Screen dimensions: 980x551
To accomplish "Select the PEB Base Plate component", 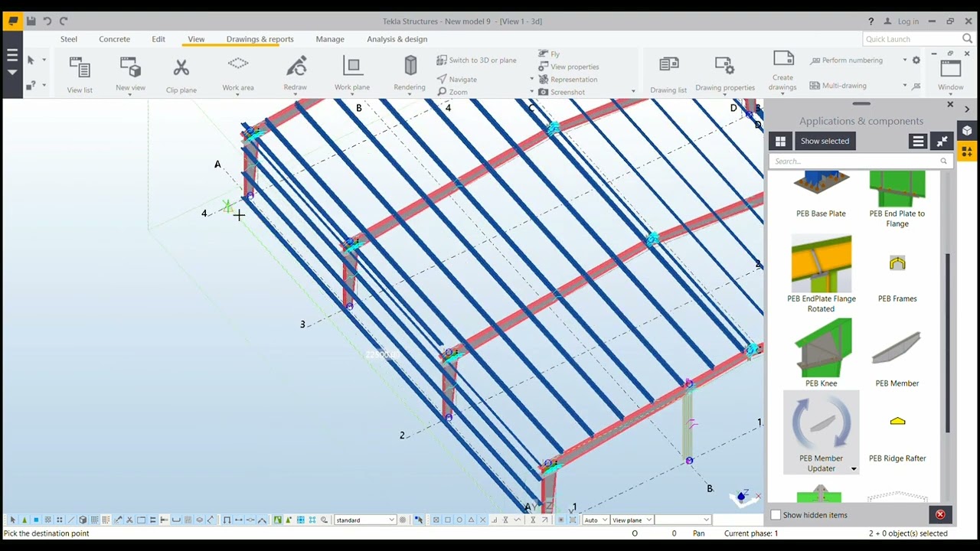I will tap(821, 195).
